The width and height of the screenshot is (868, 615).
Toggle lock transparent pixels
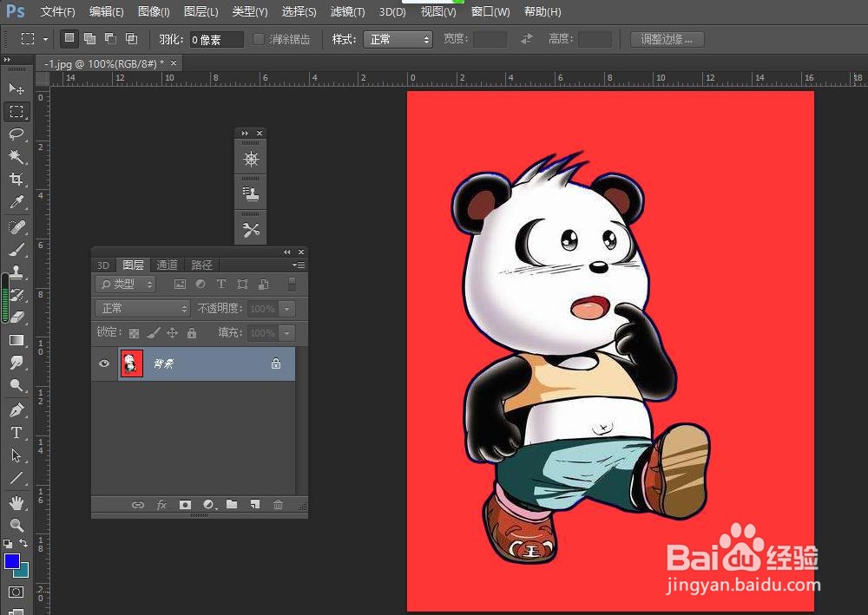click(x=134, y=333)
